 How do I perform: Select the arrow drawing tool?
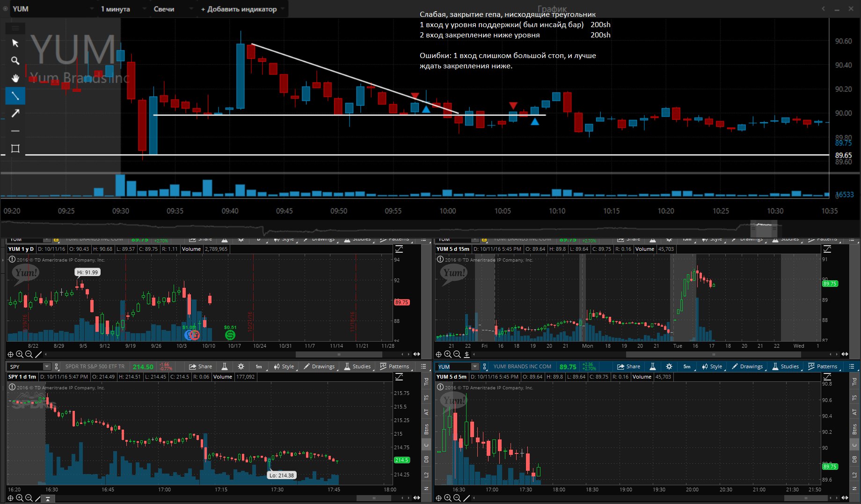15,113
